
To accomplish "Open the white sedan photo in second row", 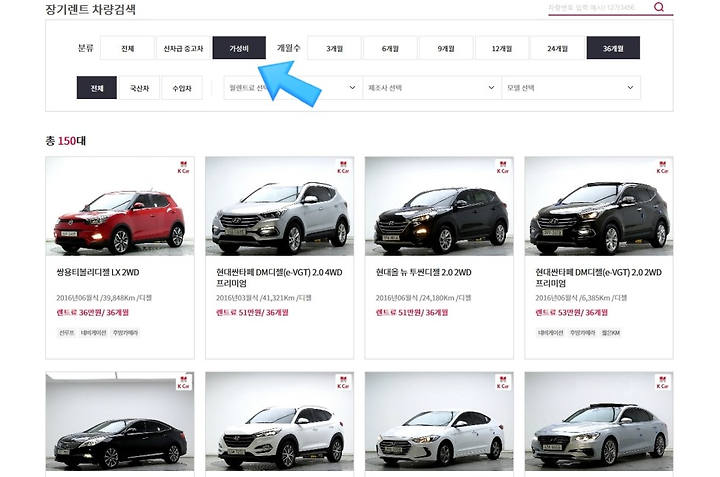I will point(439,421).
